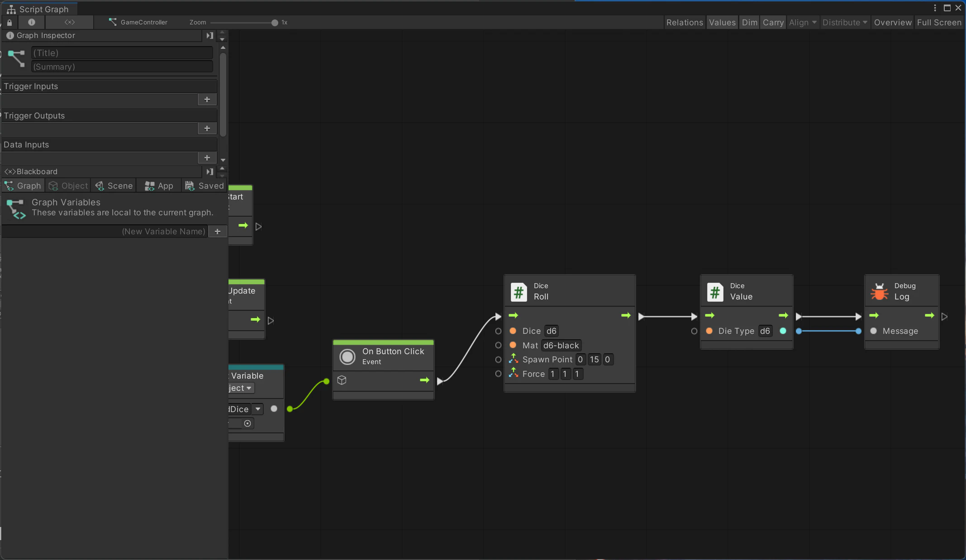
Task: Open the Script Graph window options menu
Action: (935, 8)
